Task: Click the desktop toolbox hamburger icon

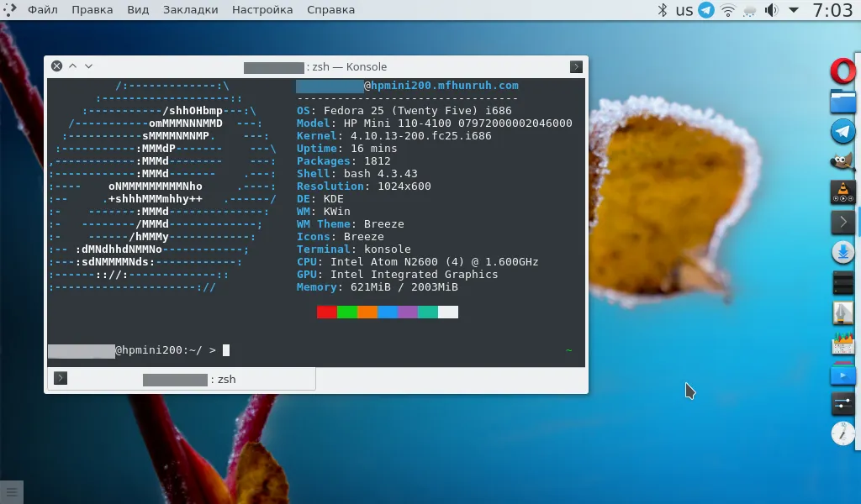Action: point(12,491)
